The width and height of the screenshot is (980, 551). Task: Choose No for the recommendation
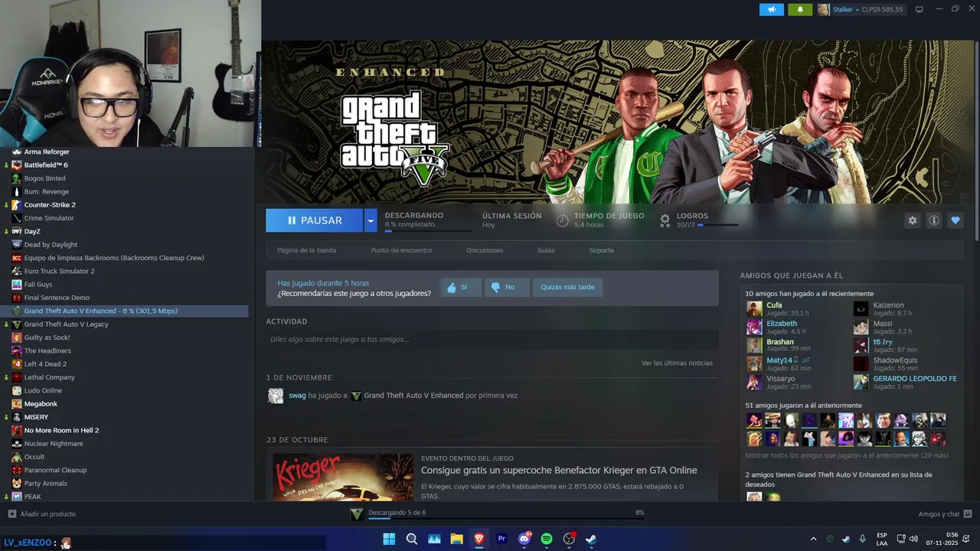tap(507, 288)
